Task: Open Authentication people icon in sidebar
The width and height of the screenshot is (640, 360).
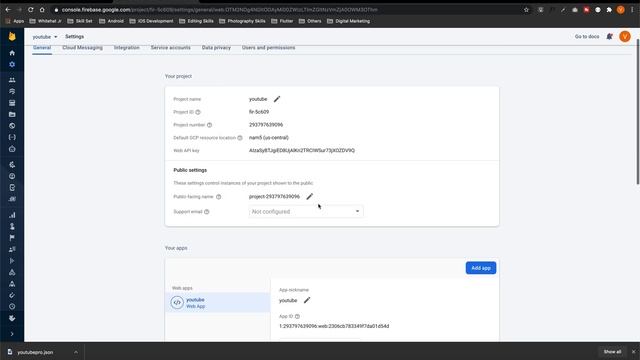Action: [12, 80]
